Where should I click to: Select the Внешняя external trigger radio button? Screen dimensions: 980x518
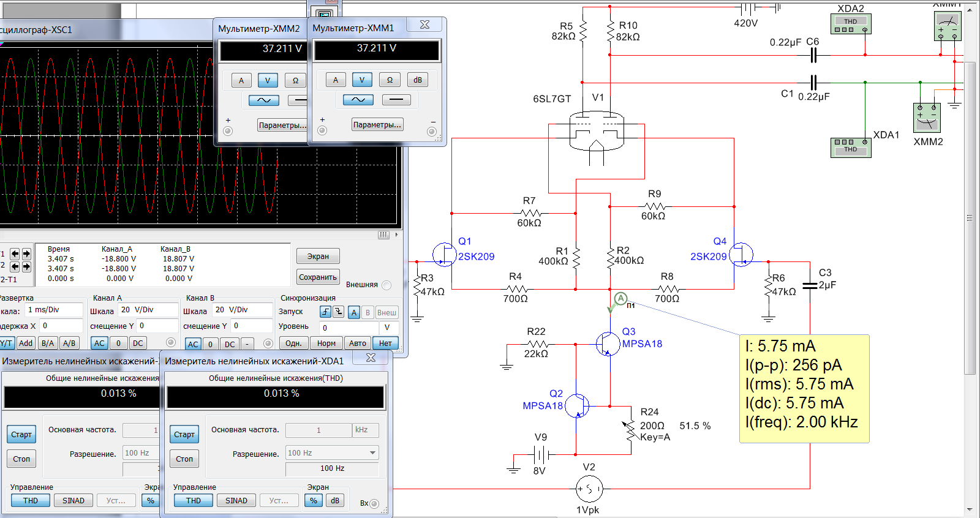[x=386, y=285]
